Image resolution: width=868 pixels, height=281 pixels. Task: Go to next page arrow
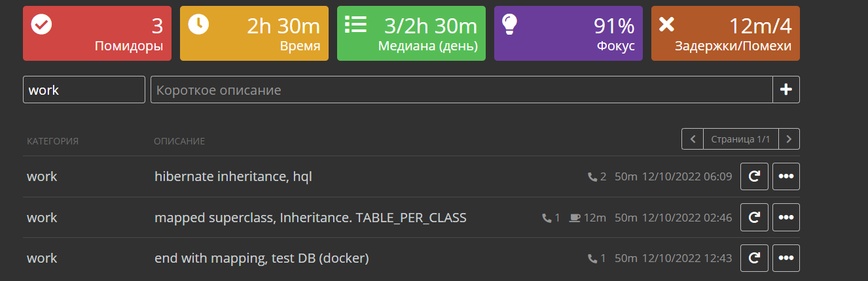click(789, 139)
